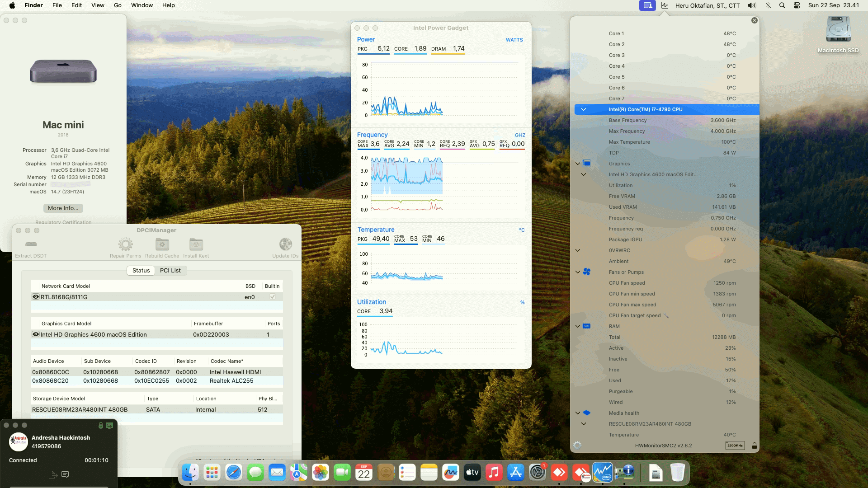Click the More Info button in Mac mini window
The height and width of the screenshot is (488, 868).
[x=63, y=208]
